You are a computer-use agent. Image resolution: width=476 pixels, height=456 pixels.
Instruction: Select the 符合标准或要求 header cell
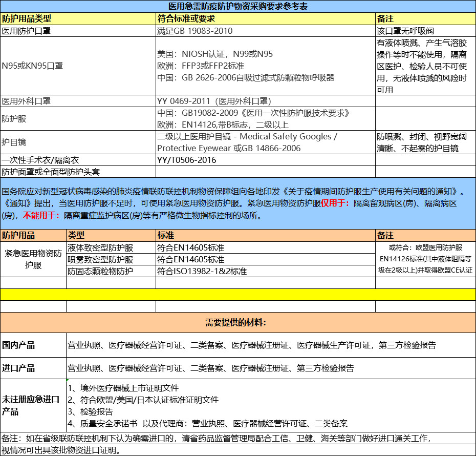click(x=265, y=18)
